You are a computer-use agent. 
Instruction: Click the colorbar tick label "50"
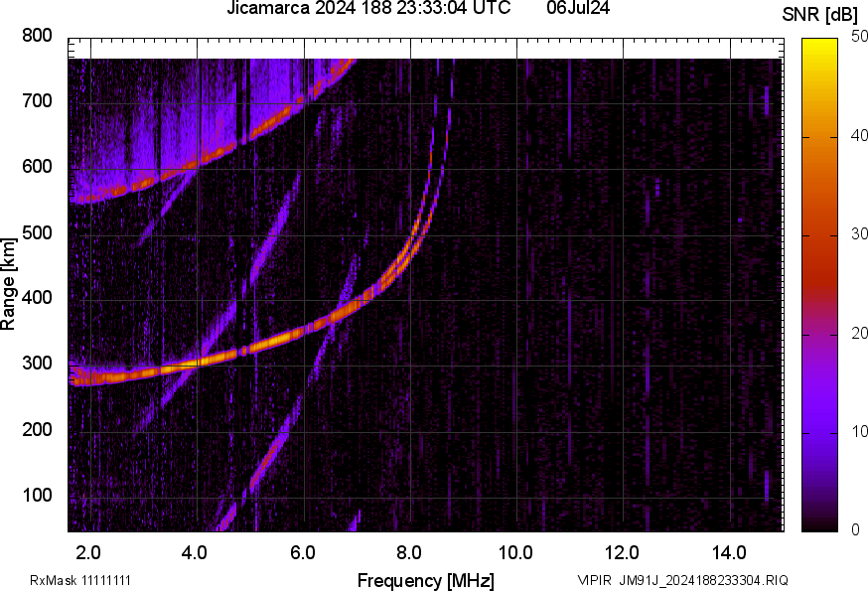pos(859,37)
